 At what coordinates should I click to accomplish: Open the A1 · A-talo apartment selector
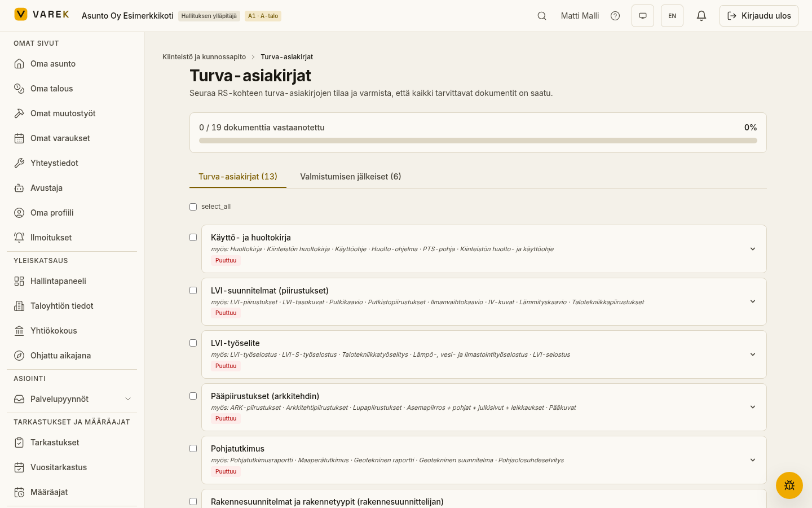(263, 16)
